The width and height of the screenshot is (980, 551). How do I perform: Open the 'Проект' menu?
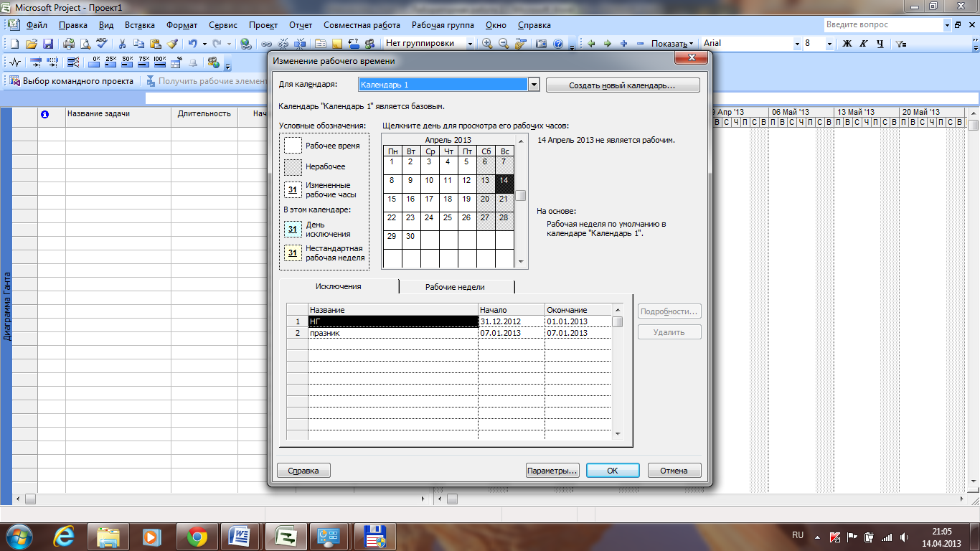point(263,25)
